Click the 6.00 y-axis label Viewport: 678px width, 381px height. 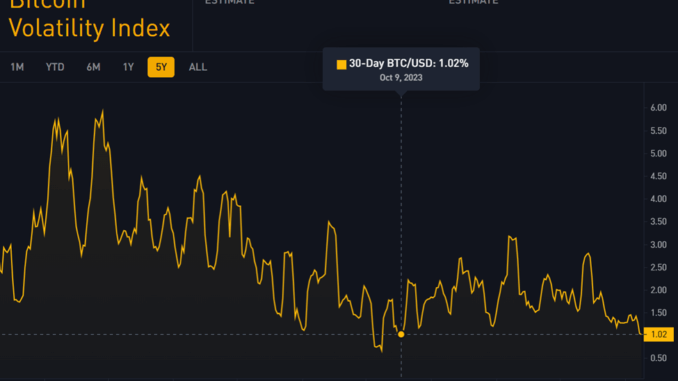click(x=658, y=108)
